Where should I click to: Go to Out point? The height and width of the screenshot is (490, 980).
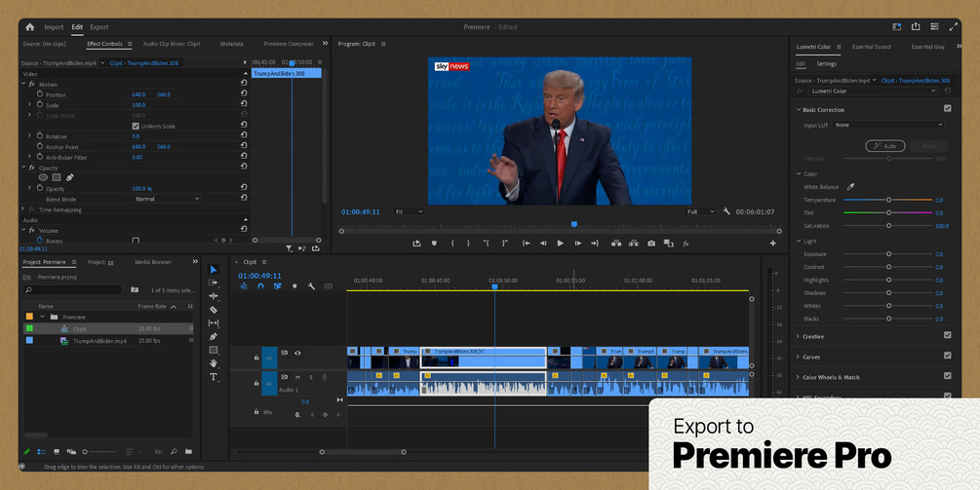[x=595, y=244]
